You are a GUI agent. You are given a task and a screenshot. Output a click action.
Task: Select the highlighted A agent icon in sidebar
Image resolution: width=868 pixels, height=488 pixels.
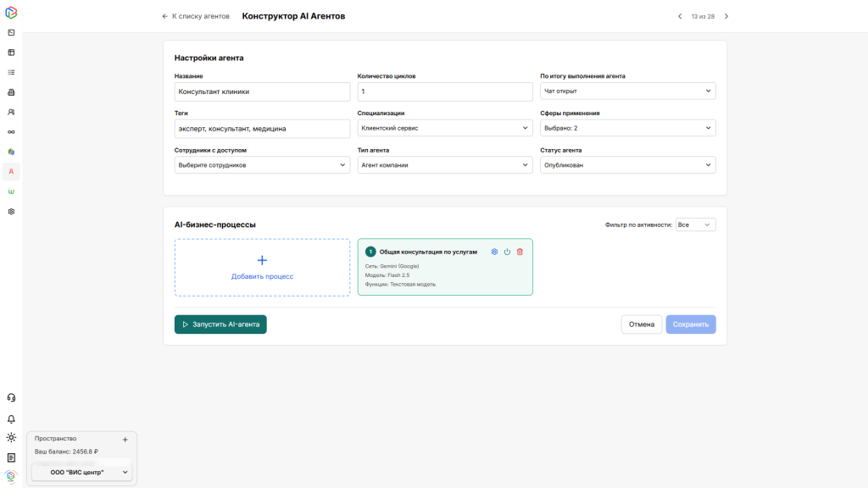tap(10, 171)
